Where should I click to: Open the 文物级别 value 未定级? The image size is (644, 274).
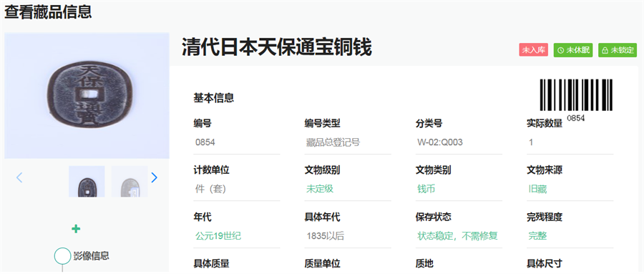[x=320, y=189]
